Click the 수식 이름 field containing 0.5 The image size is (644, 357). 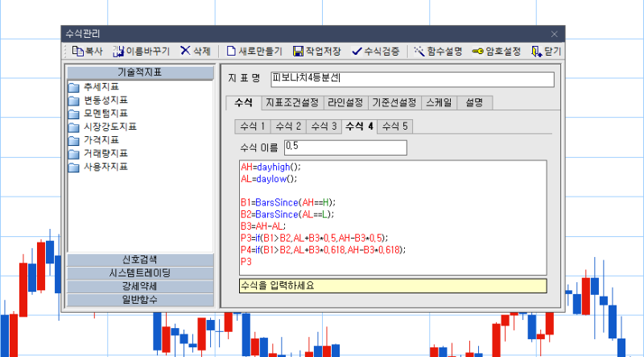[345, 147]
